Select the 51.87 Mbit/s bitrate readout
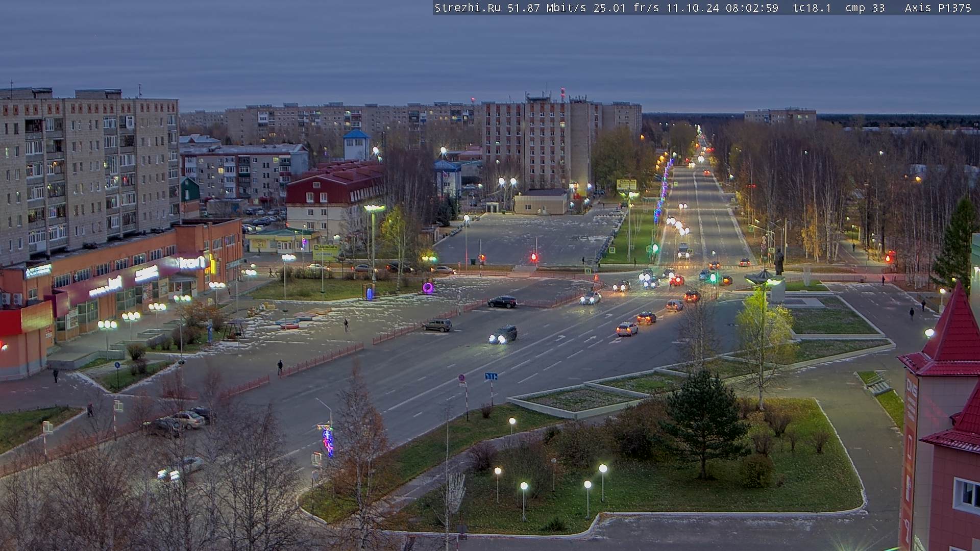The height and width of the screenshot is (551, 980). [547, 8]
